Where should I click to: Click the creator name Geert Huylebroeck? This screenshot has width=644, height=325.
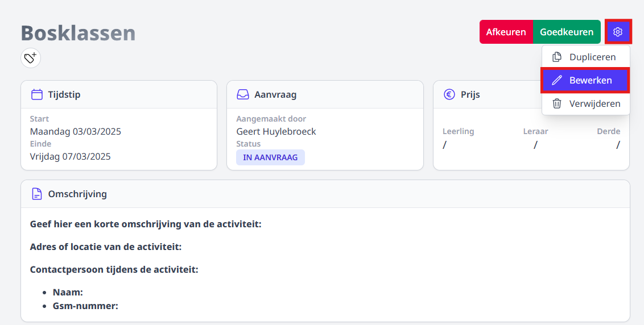pos(276,132)
